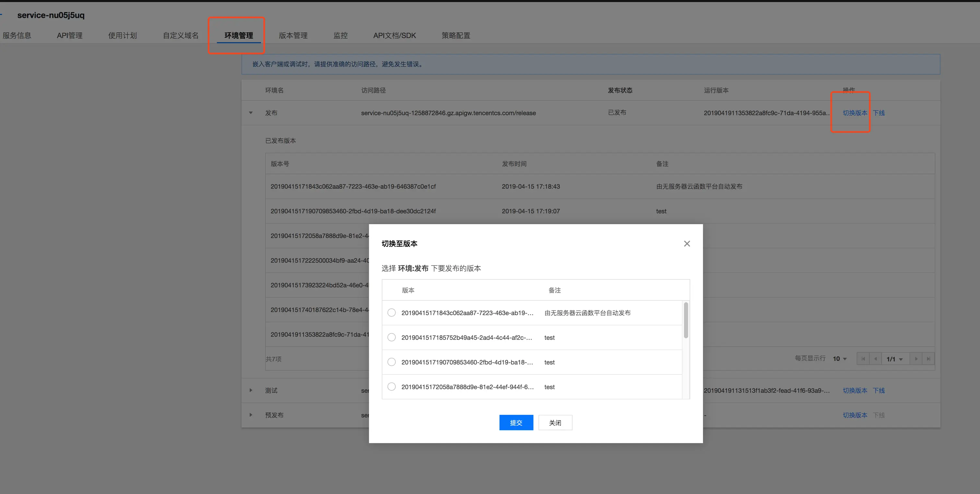
Task: Click next page arrow icon
Action: click(x=916, y=359)
